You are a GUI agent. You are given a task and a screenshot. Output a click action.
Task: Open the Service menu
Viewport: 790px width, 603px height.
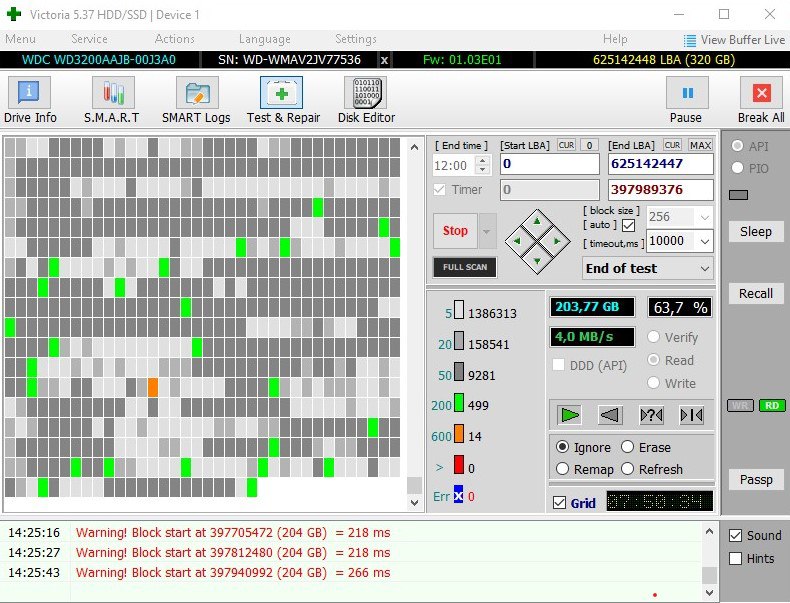[x=89, y=39]
